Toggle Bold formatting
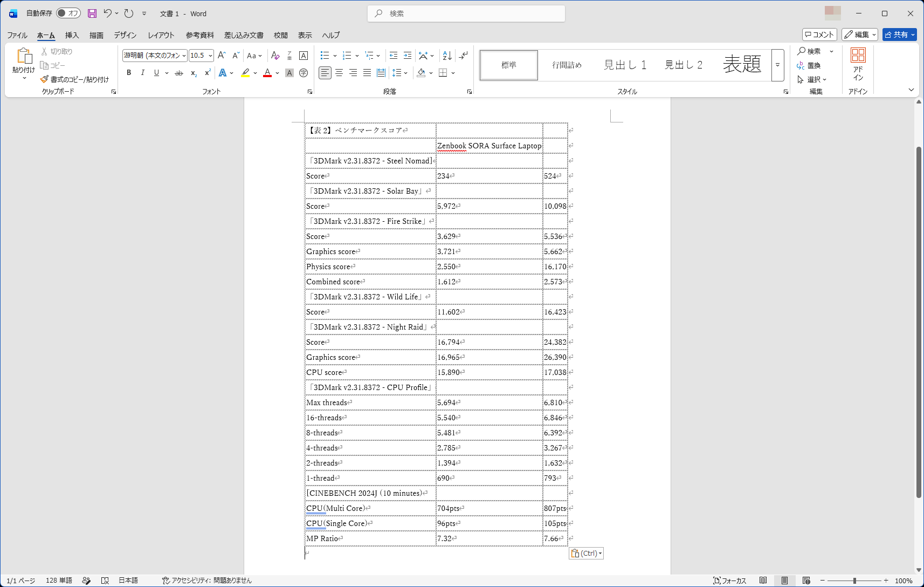Image resolution: width=924 pixels, height=587 pixels. (129, 73)
